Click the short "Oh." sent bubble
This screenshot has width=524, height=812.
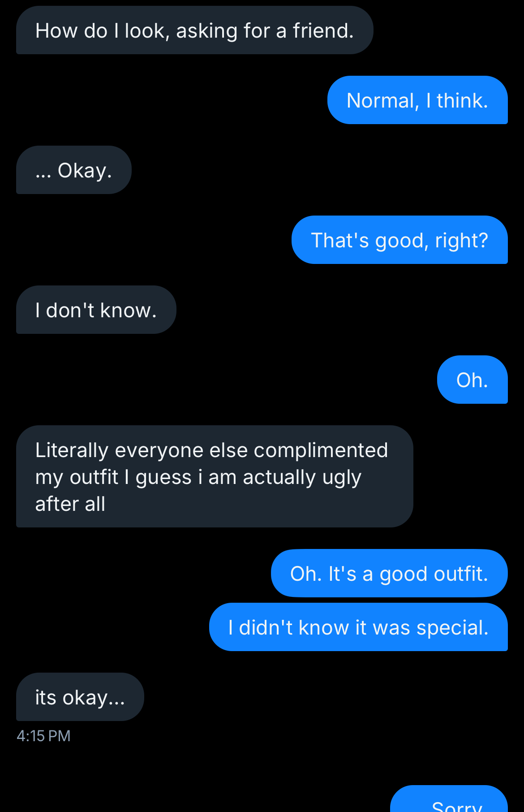(472, 380)
